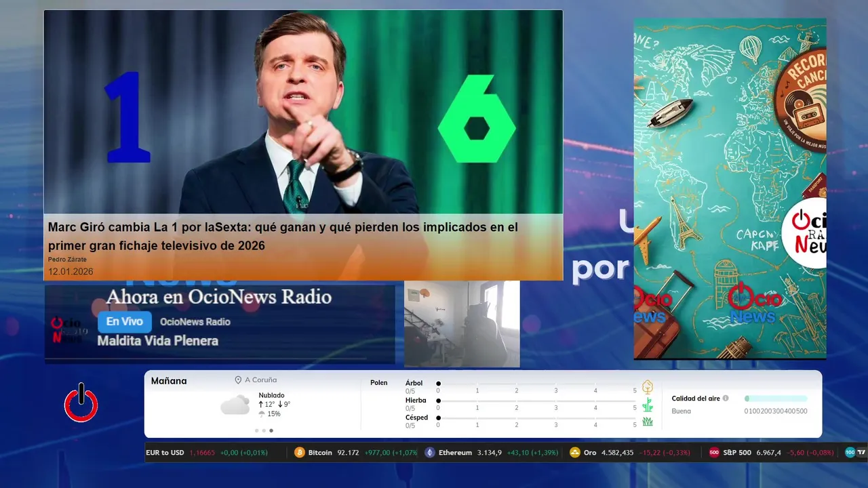
Task: Click the Ethereum ticker label
Action: point(455,453)
